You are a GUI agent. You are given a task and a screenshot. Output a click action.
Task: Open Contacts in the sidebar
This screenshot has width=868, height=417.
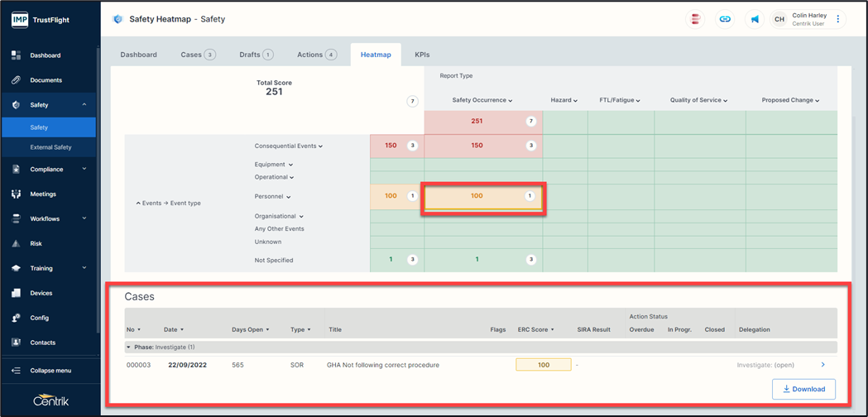coord(42,343)
